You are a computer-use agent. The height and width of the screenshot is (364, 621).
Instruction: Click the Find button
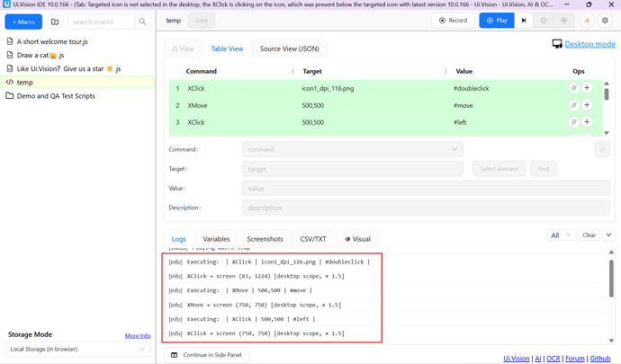(544, 169)
